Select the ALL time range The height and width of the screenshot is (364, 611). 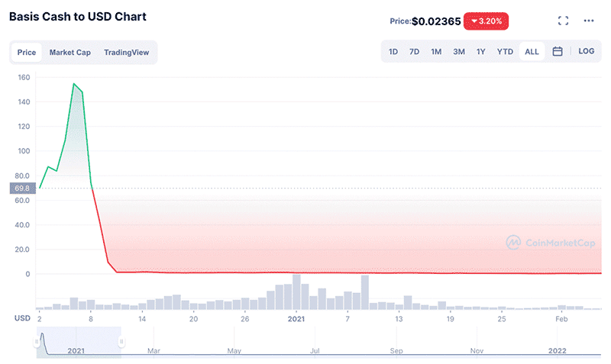[x=532, y=51]
